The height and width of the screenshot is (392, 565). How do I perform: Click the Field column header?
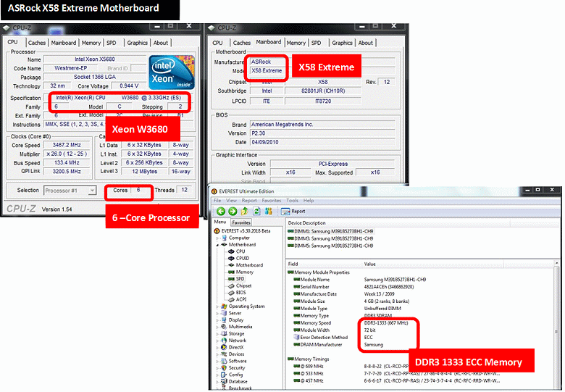[324, 264]
